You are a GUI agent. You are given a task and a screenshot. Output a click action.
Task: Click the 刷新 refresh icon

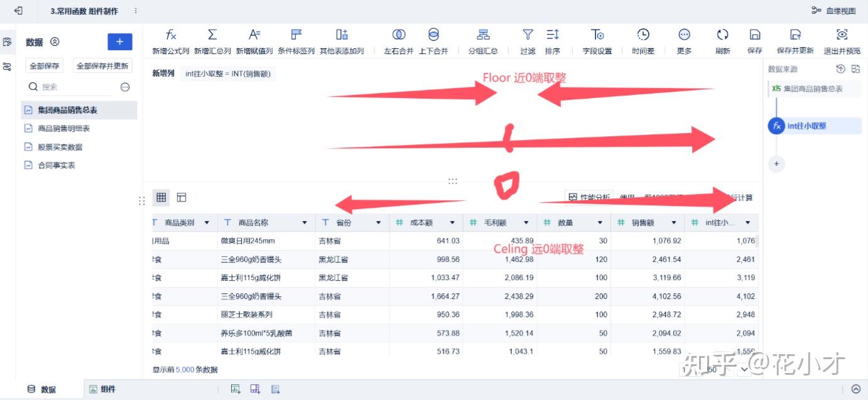click(x=722, y=40)
